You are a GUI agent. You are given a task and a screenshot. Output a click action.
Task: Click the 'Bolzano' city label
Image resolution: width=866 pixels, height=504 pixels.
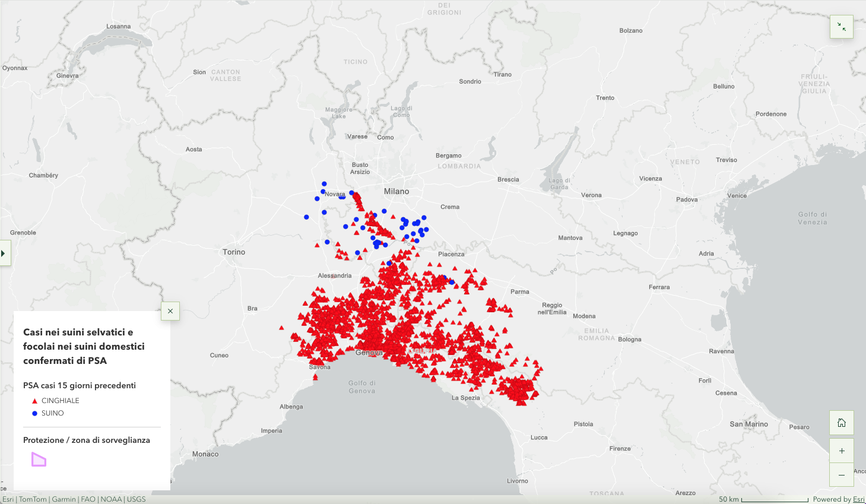(x=631, y=30)
